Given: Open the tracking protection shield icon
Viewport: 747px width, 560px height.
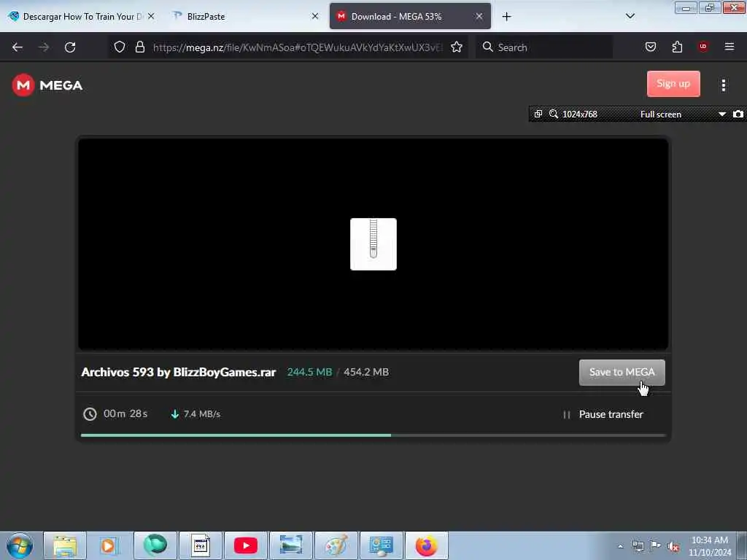Looking at the screenshot, I should click(x=120, y=47).
